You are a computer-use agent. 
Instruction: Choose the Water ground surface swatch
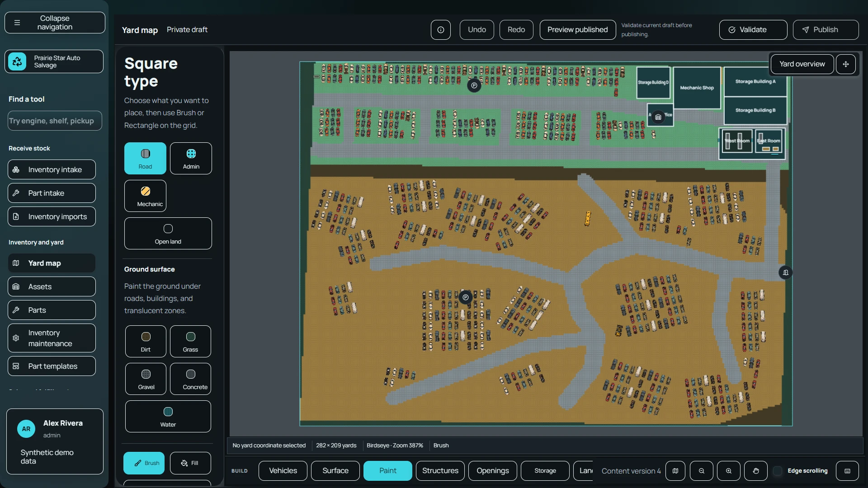[x=168, y=417]
